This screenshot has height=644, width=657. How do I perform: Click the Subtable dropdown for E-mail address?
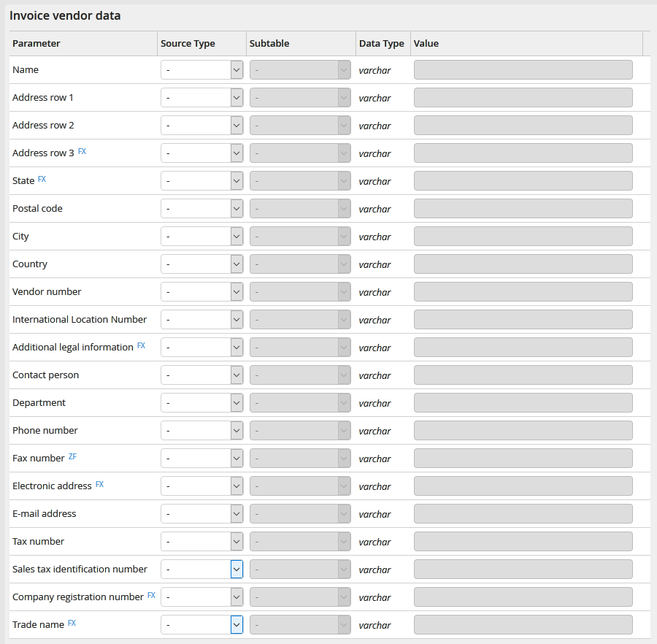300,514
